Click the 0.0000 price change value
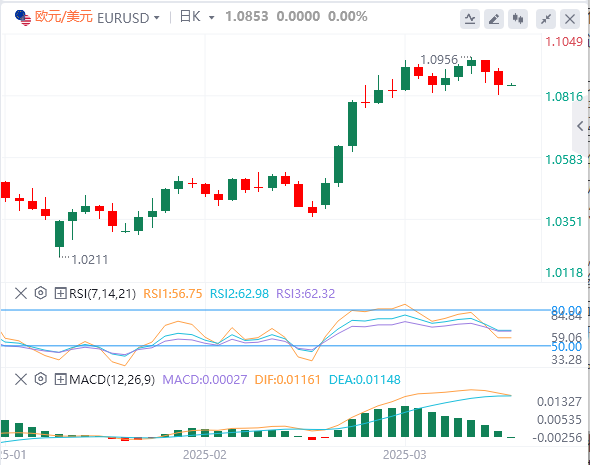The image size is (590, 465). pos(298,17)
